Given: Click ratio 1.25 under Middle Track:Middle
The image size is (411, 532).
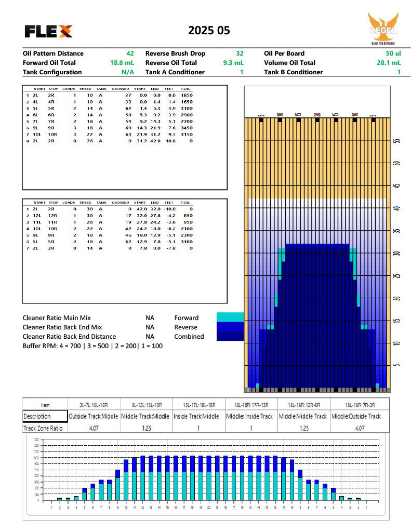Looking at the screenshot, I should 147,428.
